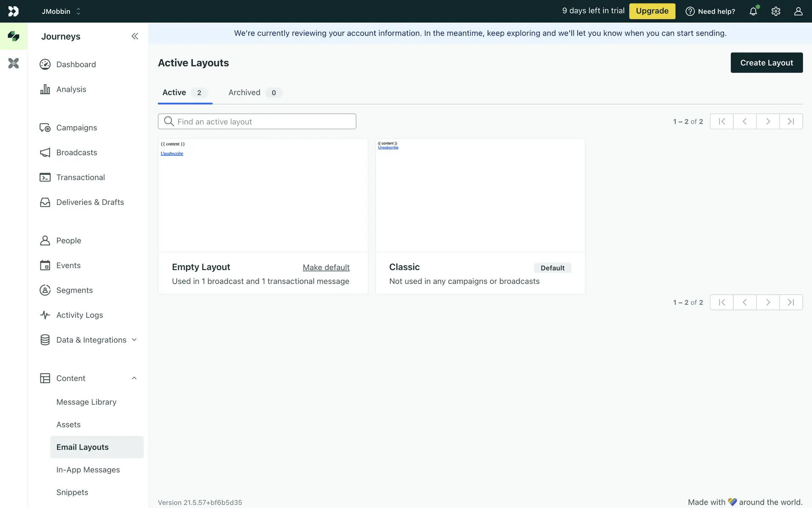The image size is (812, 508).
Task: Click the Segments icon in sidebar
Action: click(45, 290)
